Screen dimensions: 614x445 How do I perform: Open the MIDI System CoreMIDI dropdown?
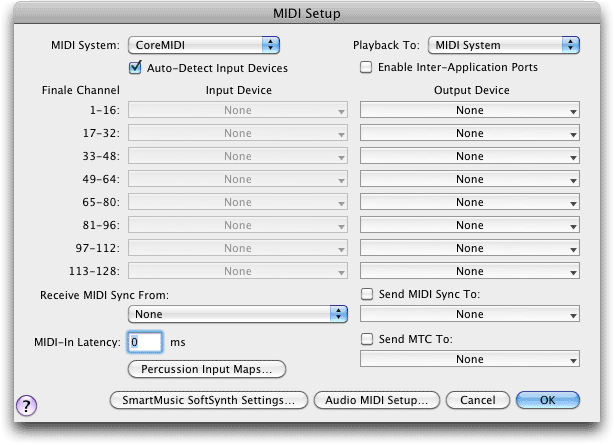pyautogui.click(x=204, y=45)
